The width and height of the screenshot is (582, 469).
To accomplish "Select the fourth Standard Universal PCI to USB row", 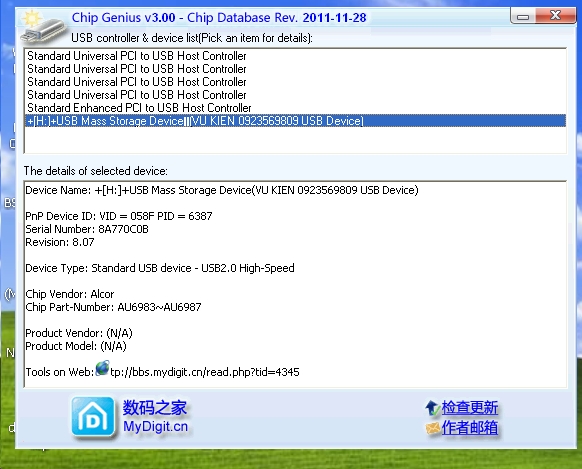I will coord(295,95).
